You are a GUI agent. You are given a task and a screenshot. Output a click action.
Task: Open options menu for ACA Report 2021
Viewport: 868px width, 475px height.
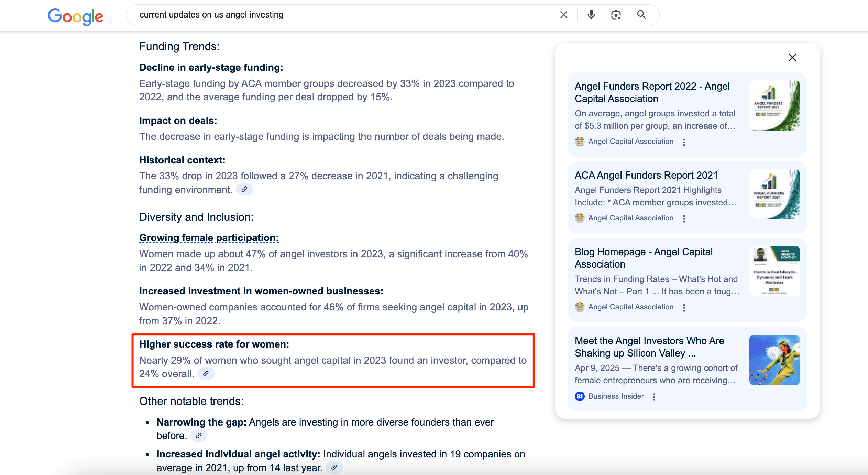click(x=684, y=219)
